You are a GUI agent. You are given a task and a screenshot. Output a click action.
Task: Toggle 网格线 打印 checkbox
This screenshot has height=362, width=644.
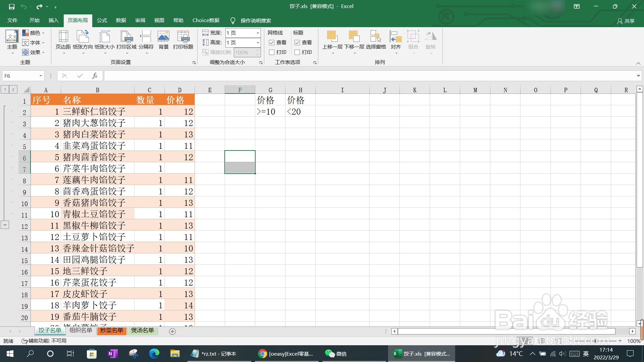point(272,52)
